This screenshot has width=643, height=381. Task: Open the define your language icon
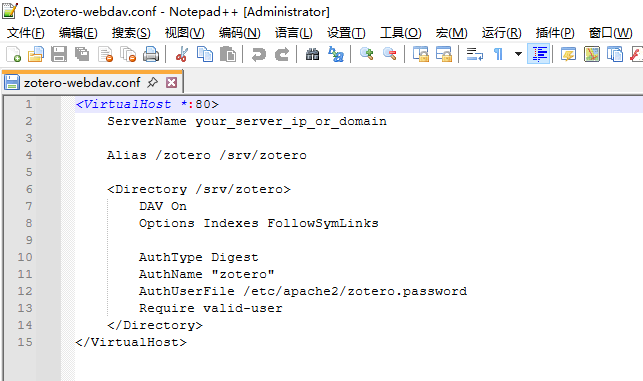(568, 54)
